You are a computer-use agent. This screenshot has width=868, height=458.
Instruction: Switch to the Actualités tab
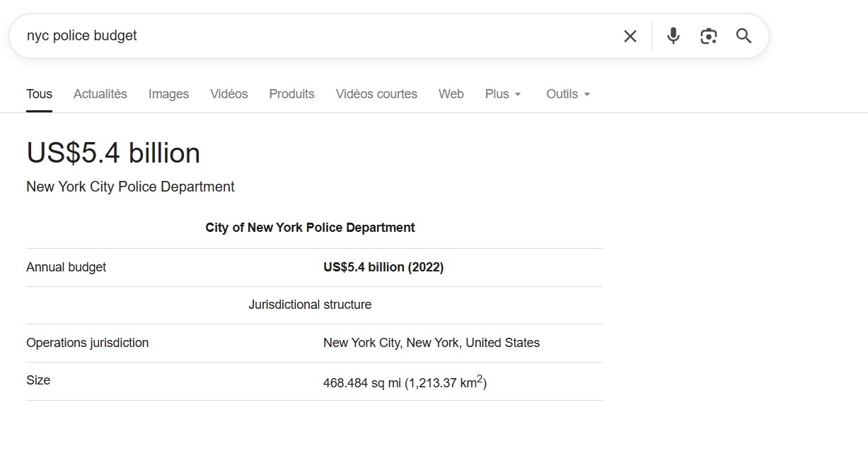point(100,94)
